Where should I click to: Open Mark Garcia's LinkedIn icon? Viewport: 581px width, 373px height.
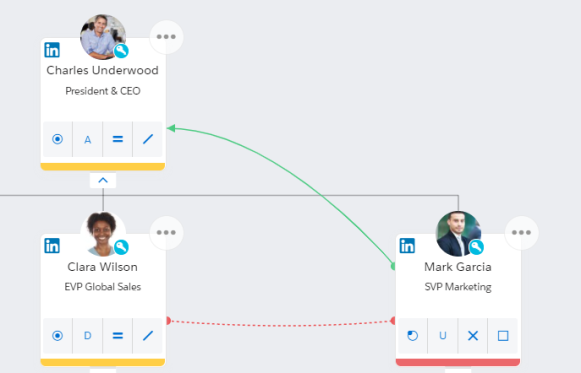pos(407,246)
